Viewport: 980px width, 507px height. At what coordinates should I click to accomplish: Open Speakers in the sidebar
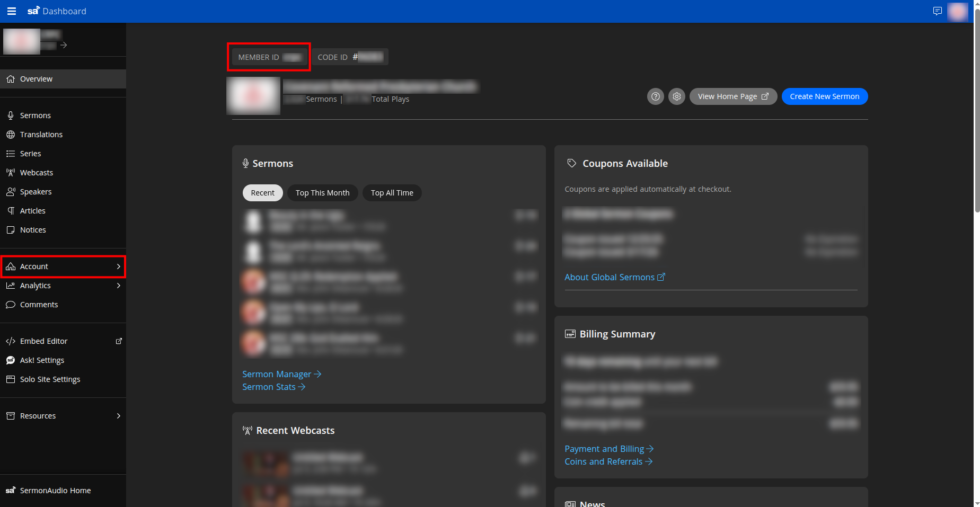[x=63, y=192]
